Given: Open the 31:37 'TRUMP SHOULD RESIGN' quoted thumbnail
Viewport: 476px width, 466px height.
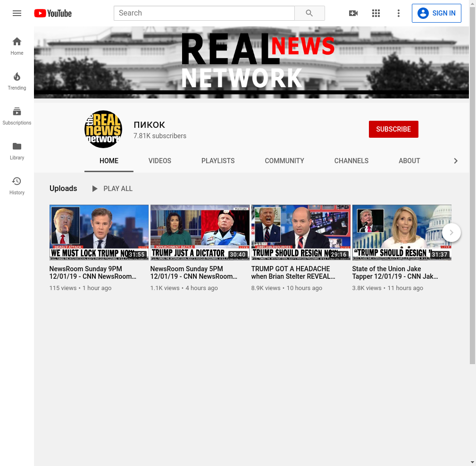Looking at the screenshot, I should click(x=401, y=233).
